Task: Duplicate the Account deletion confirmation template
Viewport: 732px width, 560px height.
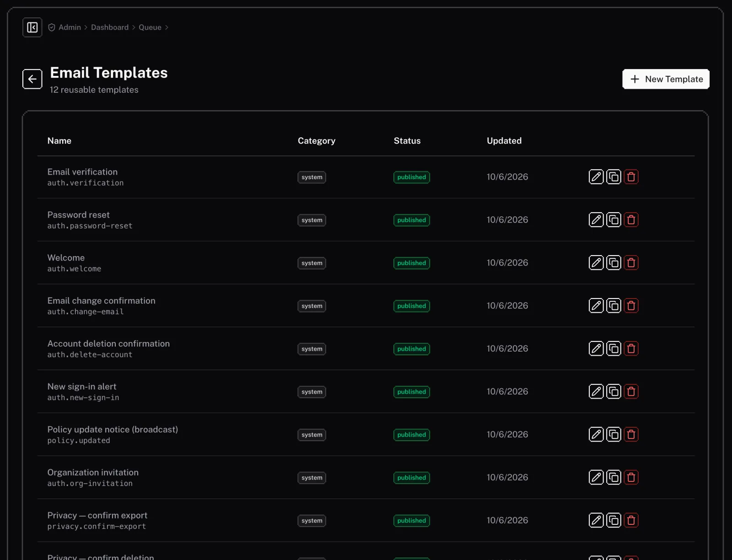Action: (x=614, y=349)
